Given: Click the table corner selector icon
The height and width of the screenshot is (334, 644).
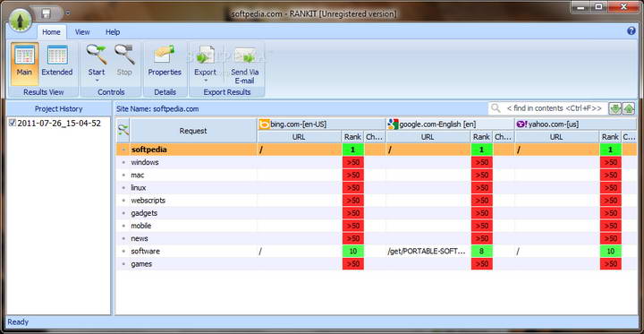Looking at the screenshot, I should click(123, 131).
